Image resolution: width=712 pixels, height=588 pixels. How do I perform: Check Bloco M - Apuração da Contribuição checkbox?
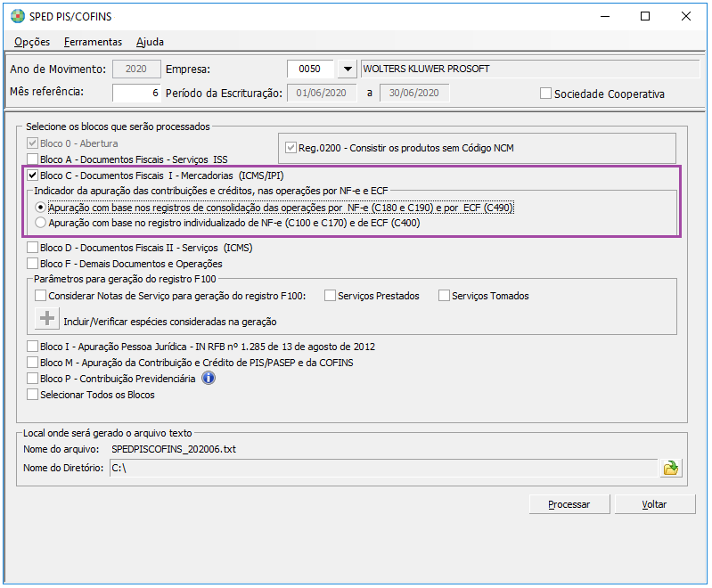click(34, 363)
